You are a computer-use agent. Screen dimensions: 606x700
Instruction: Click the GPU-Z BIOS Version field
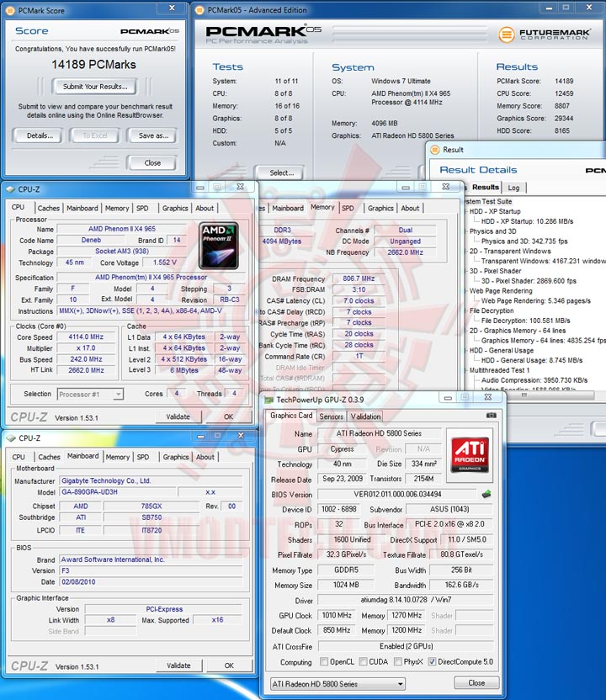pos(397,494)
